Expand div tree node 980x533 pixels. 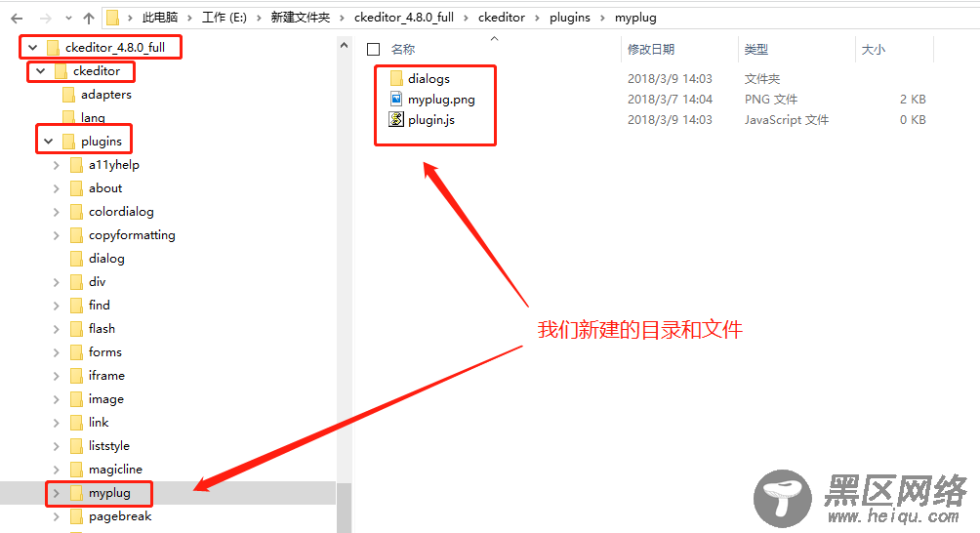pos(57,282)
